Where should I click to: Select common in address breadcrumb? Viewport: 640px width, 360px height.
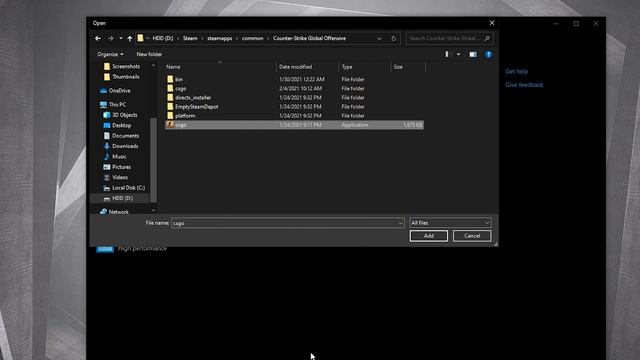[x=252, y=38]
